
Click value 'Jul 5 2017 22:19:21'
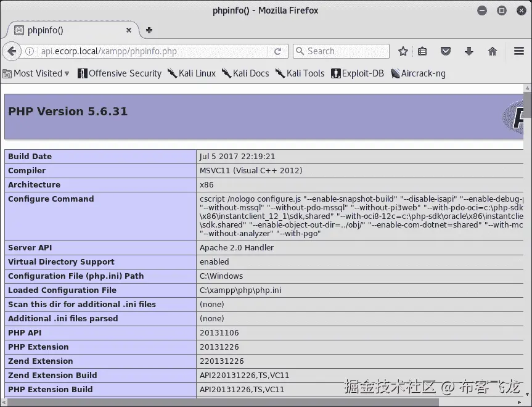tap(237, 157)
